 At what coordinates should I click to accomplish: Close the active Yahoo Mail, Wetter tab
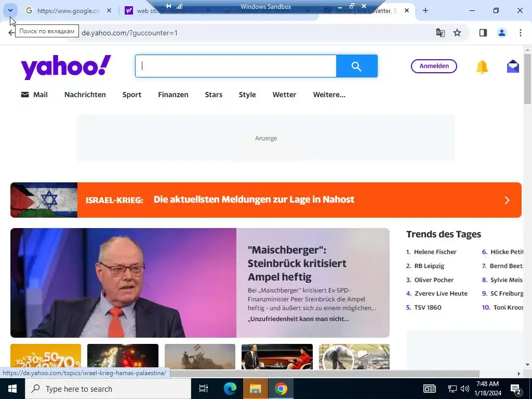click(406, 11)
